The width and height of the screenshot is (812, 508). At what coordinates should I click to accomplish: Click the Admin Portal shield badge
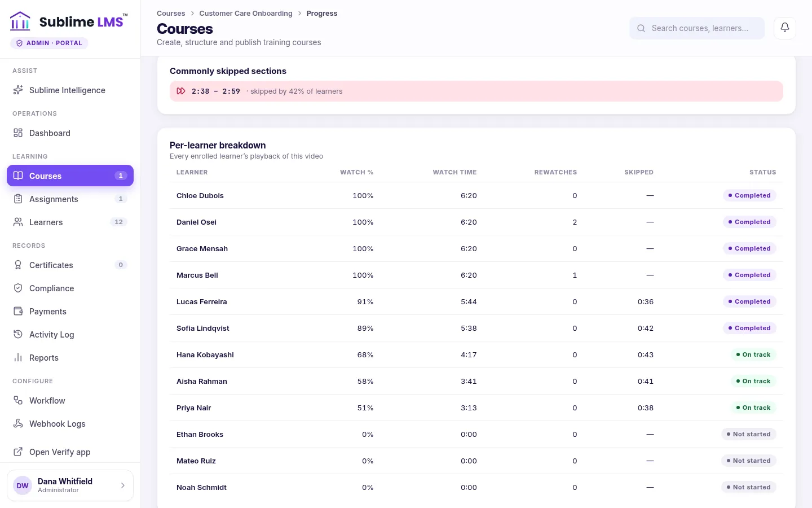click(x=49, y=43)
